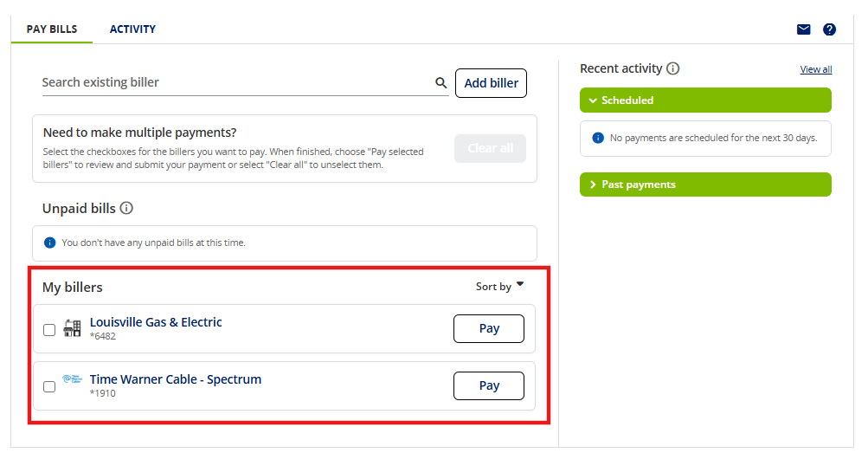Click the info icon in the no scheduled payments notice

tap(598, 138)
